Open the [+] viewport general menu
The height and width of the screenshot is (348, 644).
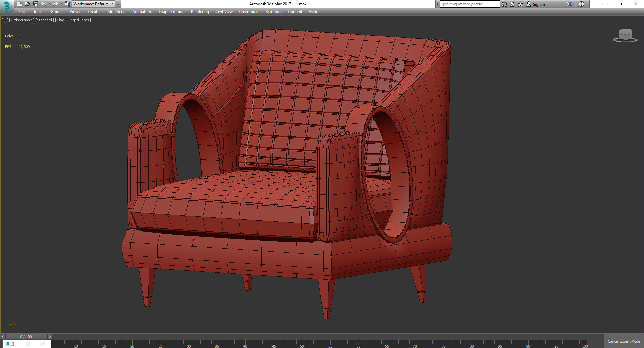click(x=5, y=20)
